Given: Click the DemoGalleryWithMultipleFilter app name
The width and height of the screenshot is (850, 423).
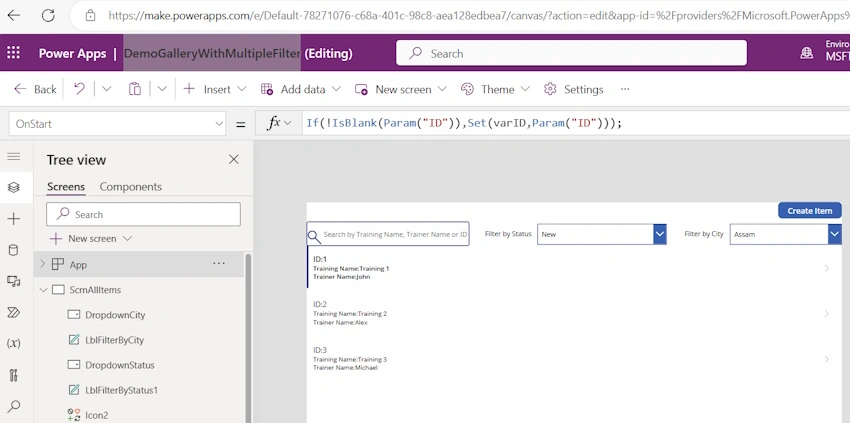Looking at the screenshot, I should tap(212, 53).
